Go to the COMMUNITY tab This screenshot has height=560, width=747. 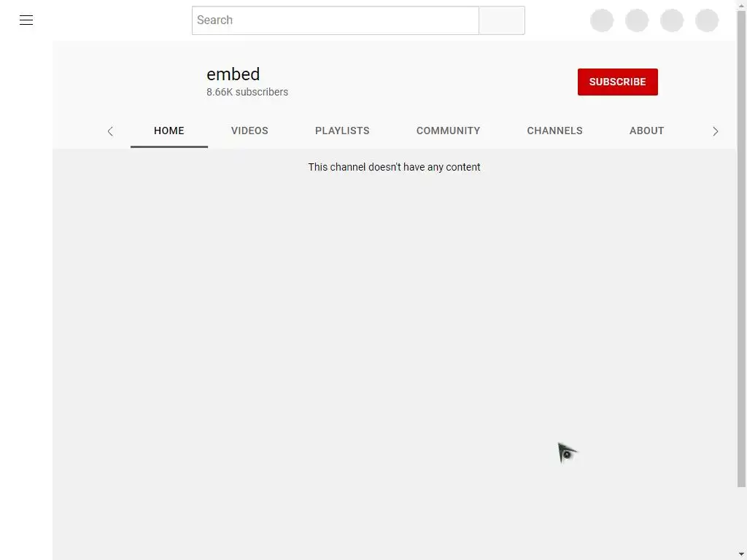[449, 131]
